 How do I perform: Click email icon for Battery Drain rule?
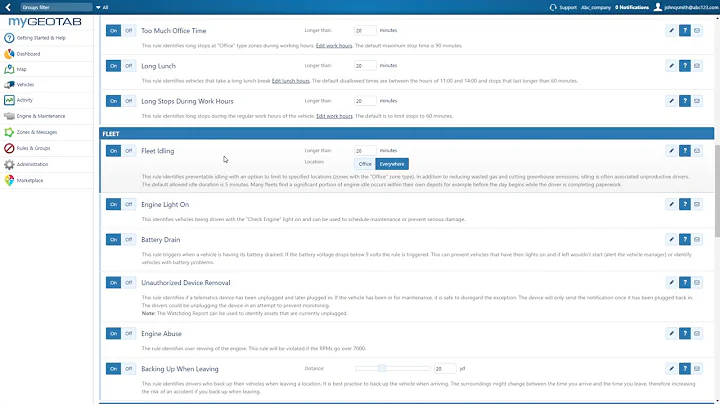[x=697, y=240]
